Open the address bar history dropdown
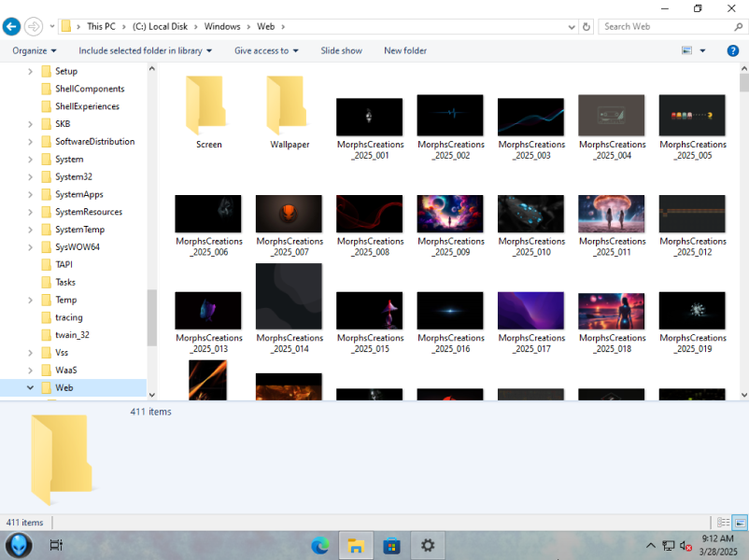Viewport: 749px width, 560px height. [572, 27]
